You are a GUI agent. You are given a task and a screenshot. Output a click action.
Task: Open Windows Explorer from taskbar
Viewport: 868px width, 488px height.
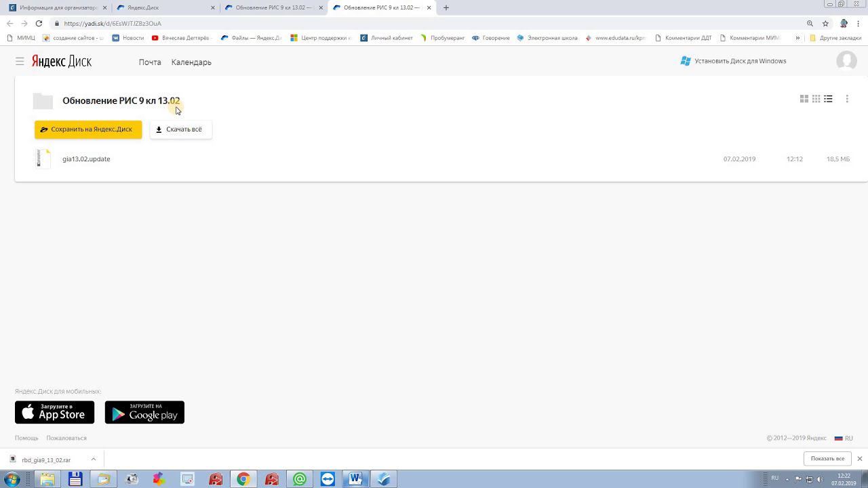(x=47, y=479)
